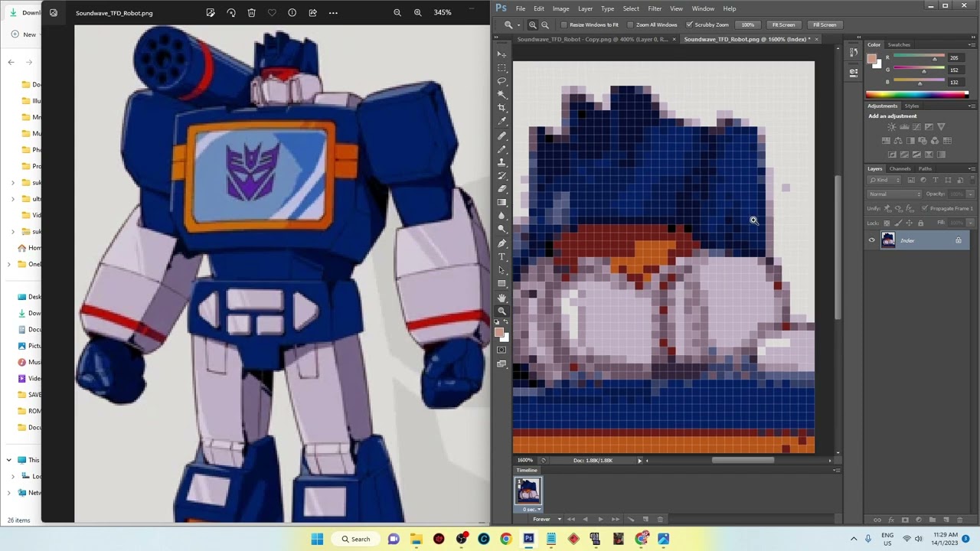Open the frame delay 0 sec dropdown
The width and height of the screenshot is (980, 551).
pos(531,509)
